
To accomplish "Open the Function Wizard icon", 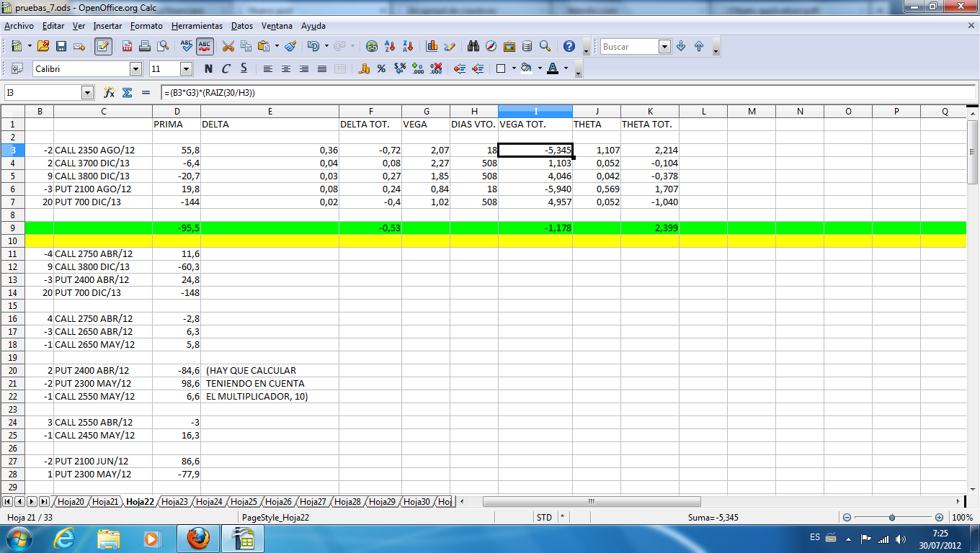I will 110,93.
